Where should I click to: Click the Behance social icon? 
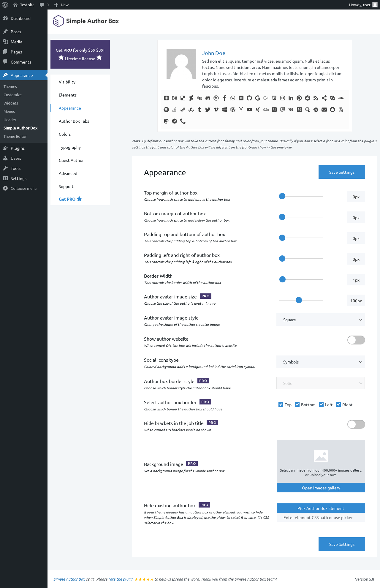(175, 98)
